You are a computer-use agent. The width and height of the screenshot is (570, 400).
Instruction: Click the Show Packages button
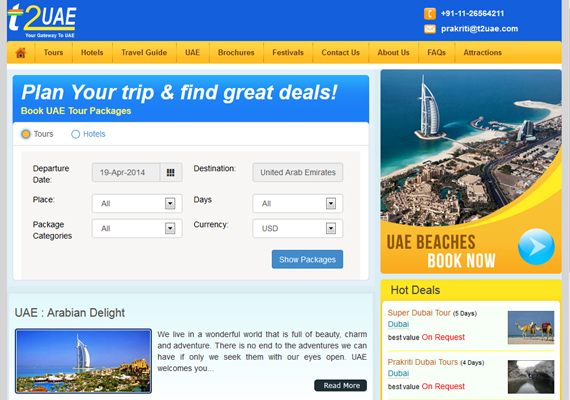[307, 259]
